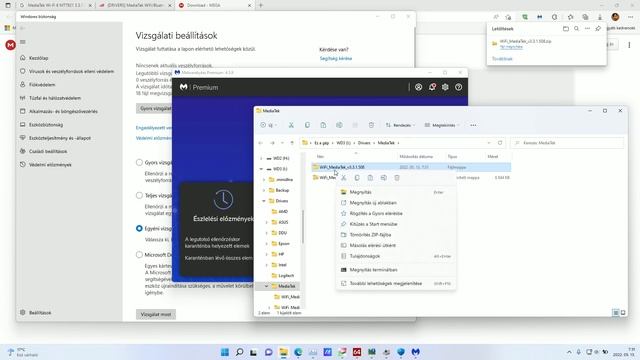The width and height of the screenshot is (640, 360).
Task: Switch to details view in Explorer status bar
Action: point(616,313)
